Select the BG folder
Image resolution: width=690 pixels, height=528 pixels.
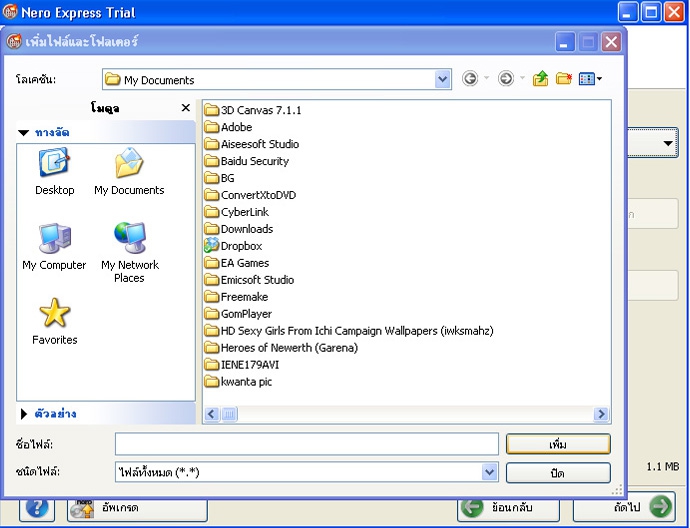(x=220, y=178)
